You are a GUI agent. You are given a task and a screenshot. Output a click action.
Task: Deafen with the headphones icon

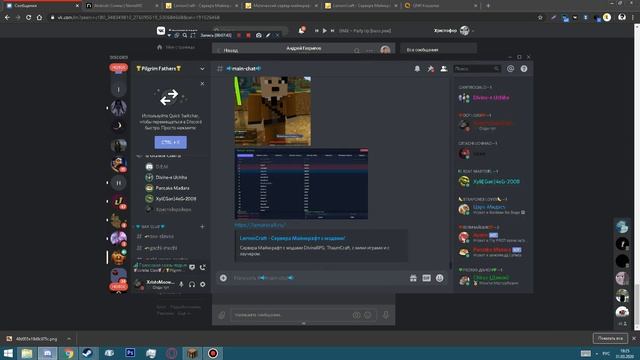[x=192, y=284]
